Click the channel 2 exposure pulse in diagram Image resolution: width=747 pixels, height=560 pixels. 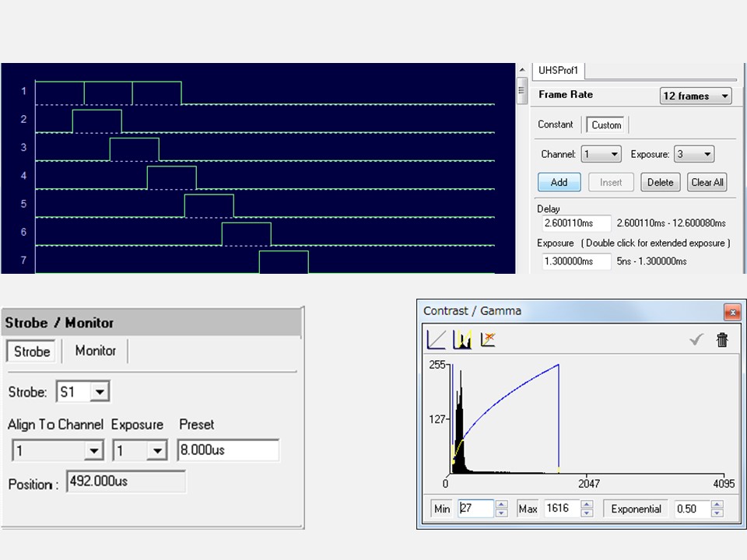pos(97,121)
